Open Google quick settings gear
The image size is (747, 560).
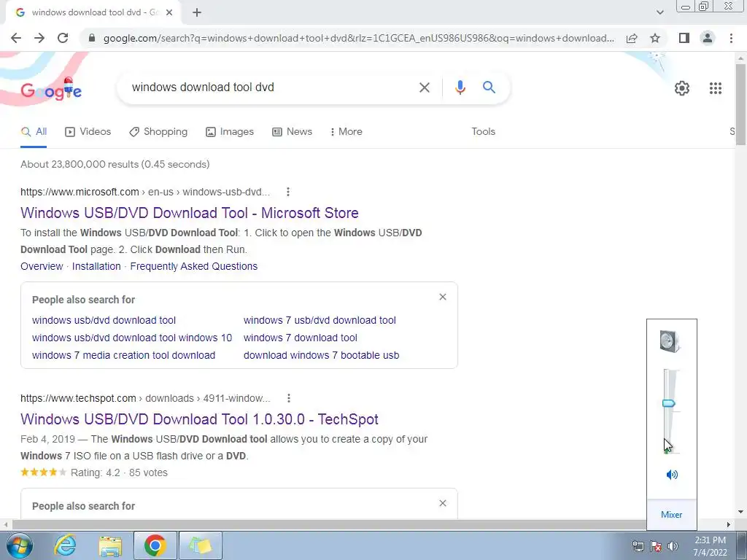tap(682, 88)
